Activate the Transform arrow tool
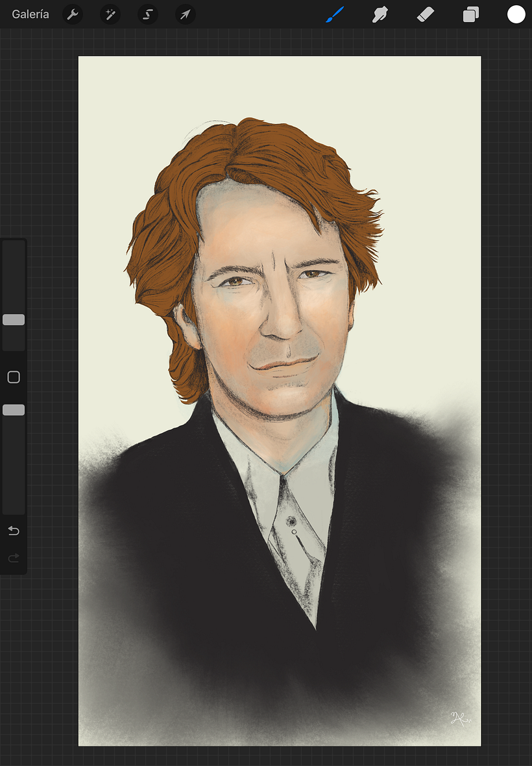The width and height of the screenshot is (532, 766). [186, 14]
